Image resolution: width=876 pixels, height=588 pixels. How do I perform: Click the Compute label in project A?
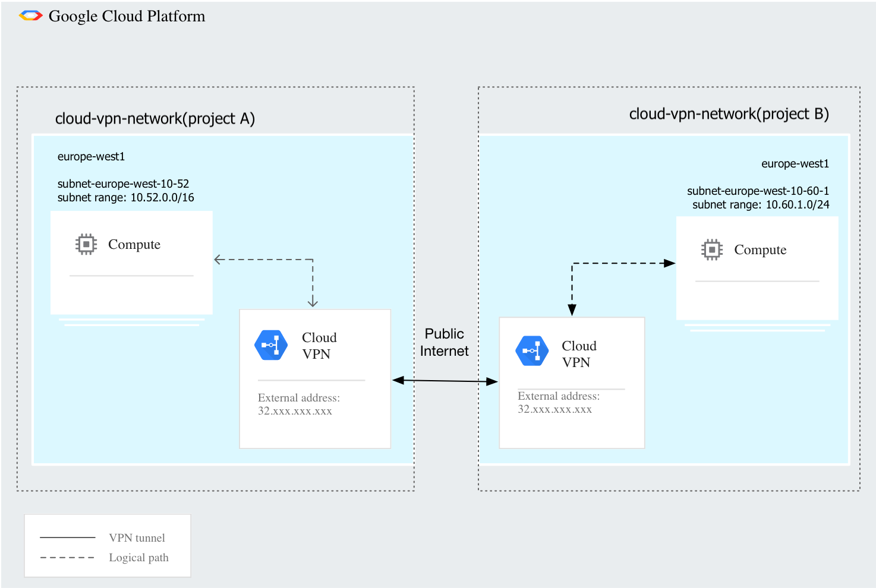point(134,245)
